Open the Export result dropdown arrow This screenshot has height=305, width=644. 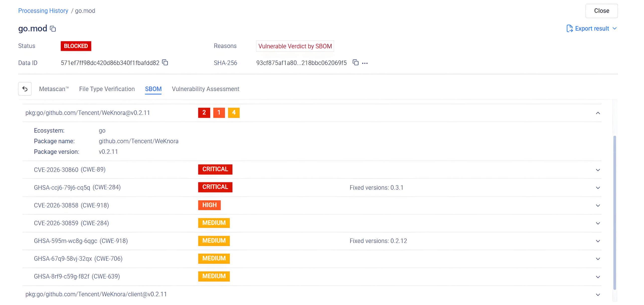coord(614,29)
